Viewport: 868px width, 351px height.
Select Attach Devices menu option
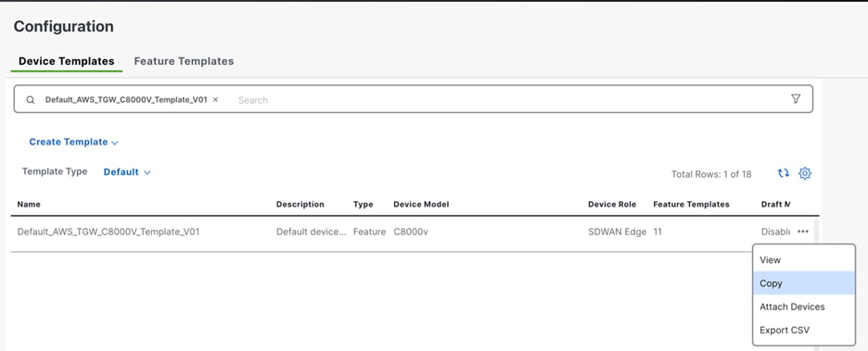tap(804, 307)
